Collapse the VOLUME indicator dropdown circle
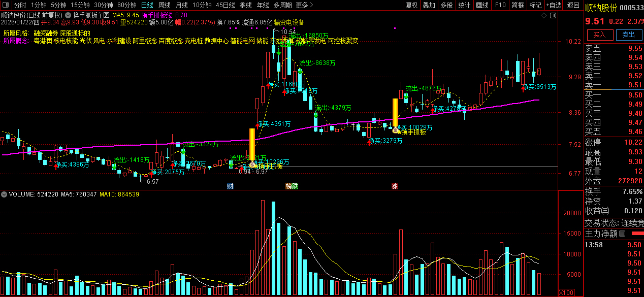This screenshot has width=644, height=297. click(x=5, y=194)
